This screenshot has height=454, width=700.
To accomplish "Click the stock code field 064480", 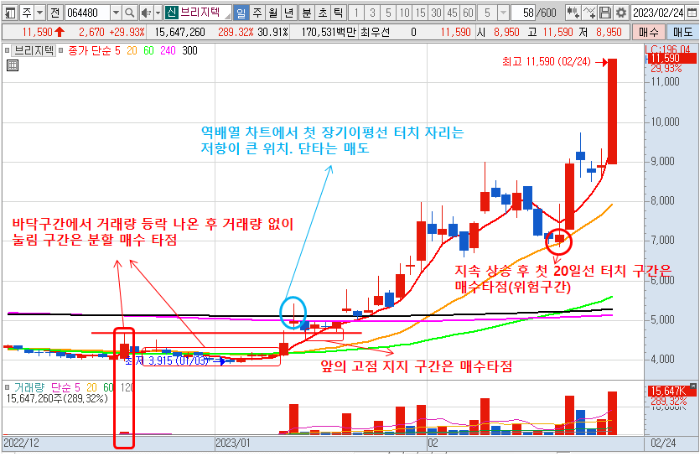I will [87, 12].
